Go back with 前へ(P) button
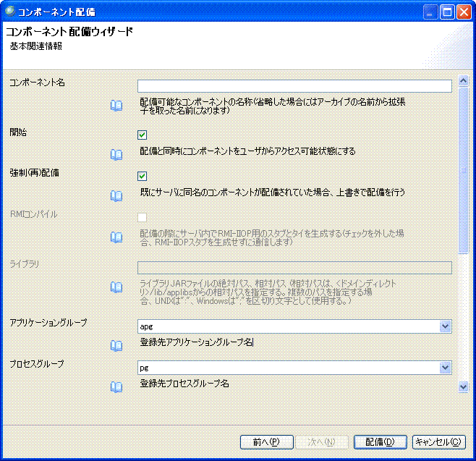Viewport: 476px width, 461px height. (x=266, y=442)
